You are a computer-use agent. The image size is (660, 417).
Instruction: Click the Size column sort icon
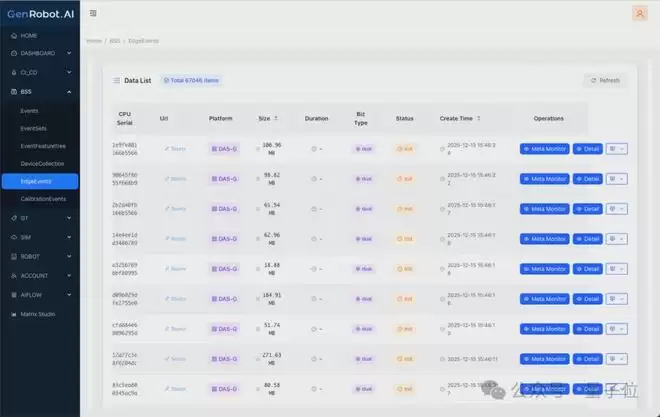276,118
